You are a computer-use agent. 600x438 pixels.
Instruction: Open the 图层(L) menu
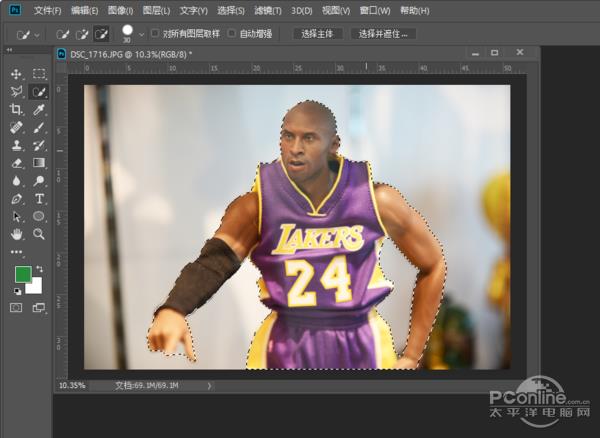(x=156, y=11)
